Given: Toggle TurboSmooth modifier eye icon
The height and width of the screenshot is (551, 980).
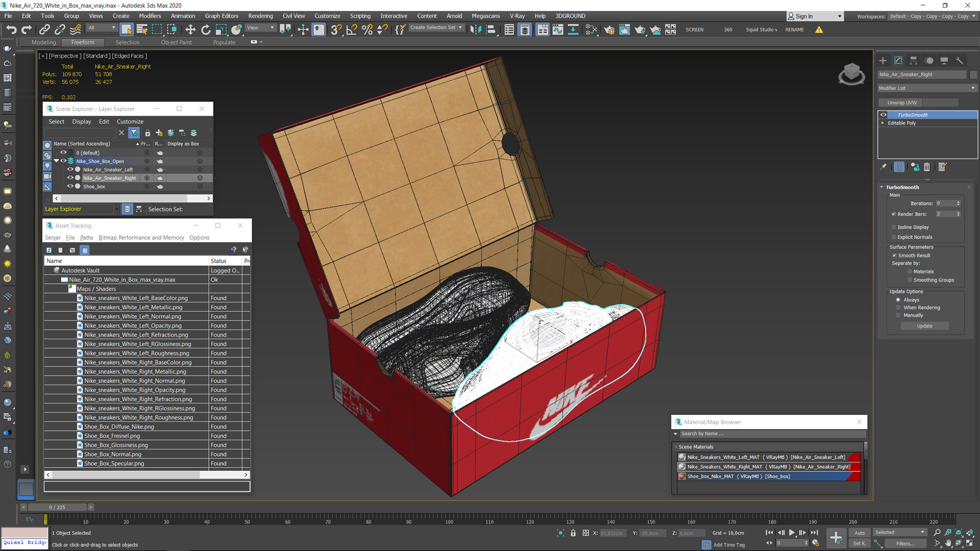Looking at the screenshot, I should tap(884, 115).
